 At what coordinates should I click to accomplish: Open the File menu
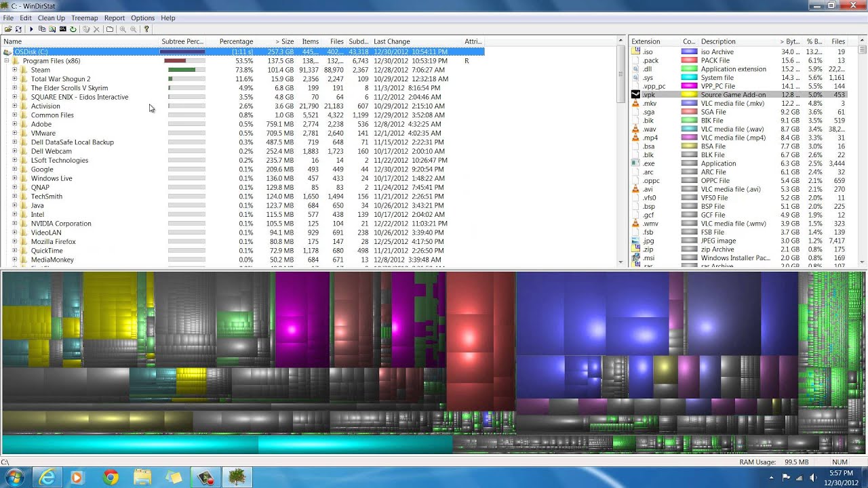pyautogui.click(x=8, y=18)
